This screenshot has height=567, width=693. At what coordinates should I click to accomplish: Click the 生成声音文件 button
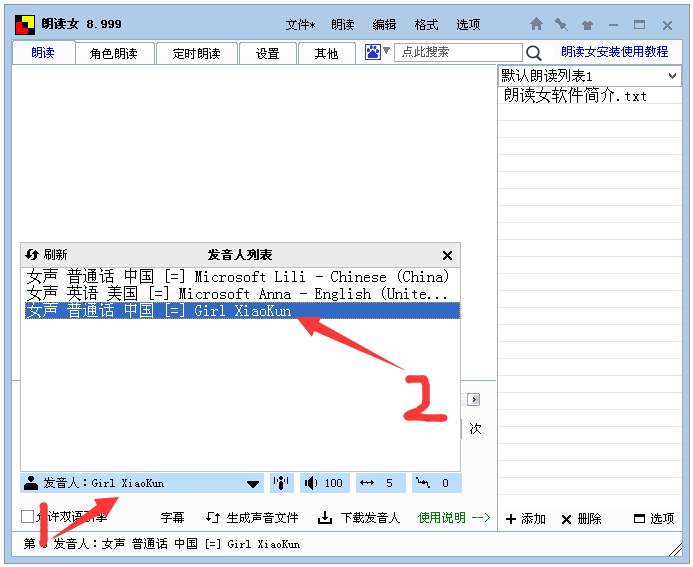pyautogui.click(x=252, y=518)
